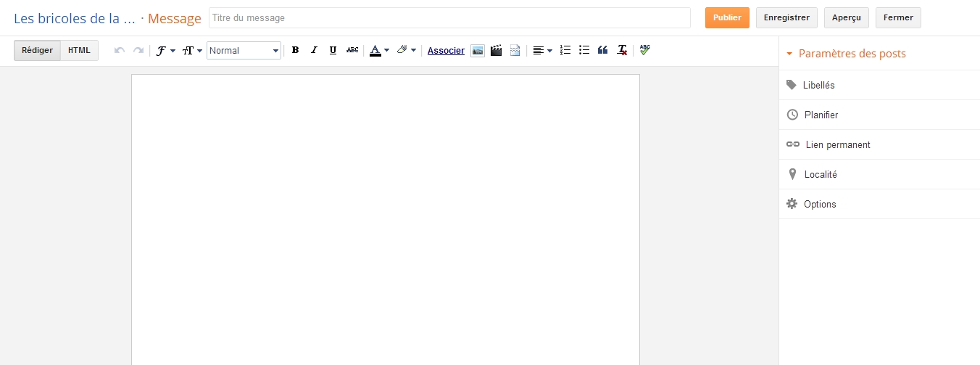980x365 pixels.
Task: Insert a video with the clapperboard icon
Action: (x=496, y=50)
